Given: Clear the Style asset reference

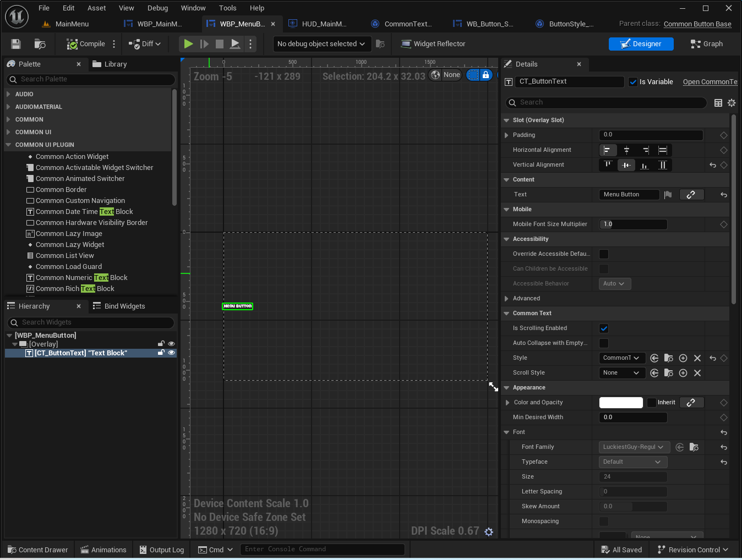Looking at the screenshot, I should click(697, 358).
